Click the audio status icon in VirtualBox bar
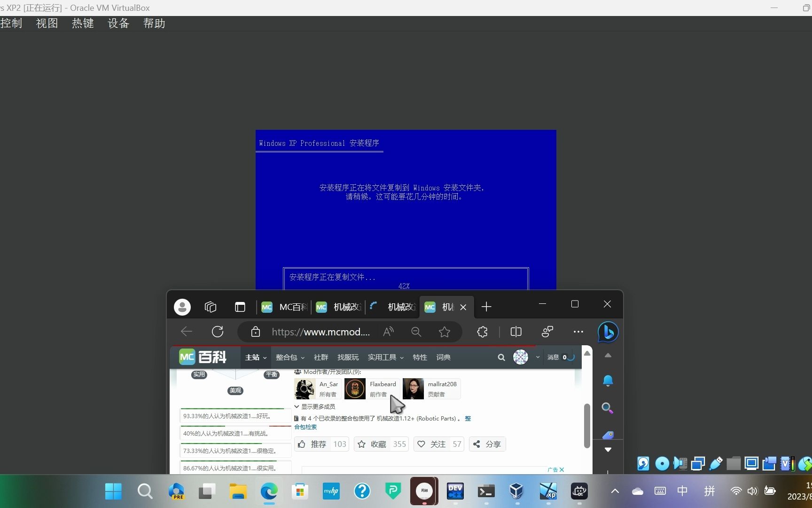 coord(680,463)
